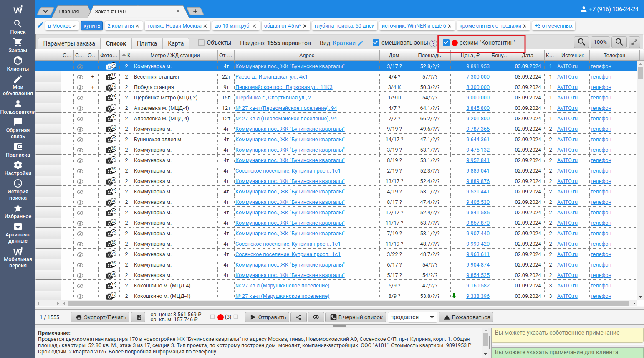Open the Раево д., Ирландская ул., 4к1 link
Viewport: 644px width, 358px height.
pyautogui.click(x=271, y=77)
